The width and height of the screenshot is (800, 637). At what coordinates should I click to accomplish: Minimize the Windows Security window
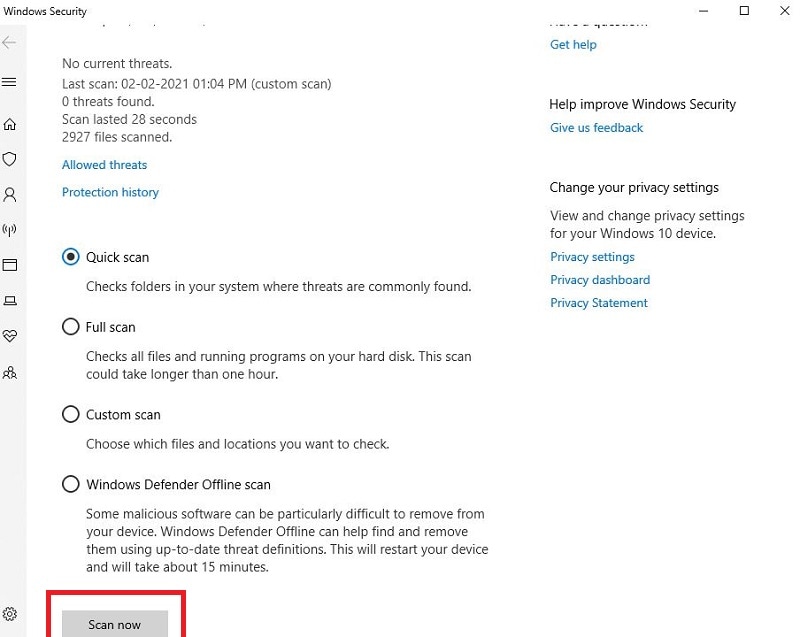click(704, 11)
